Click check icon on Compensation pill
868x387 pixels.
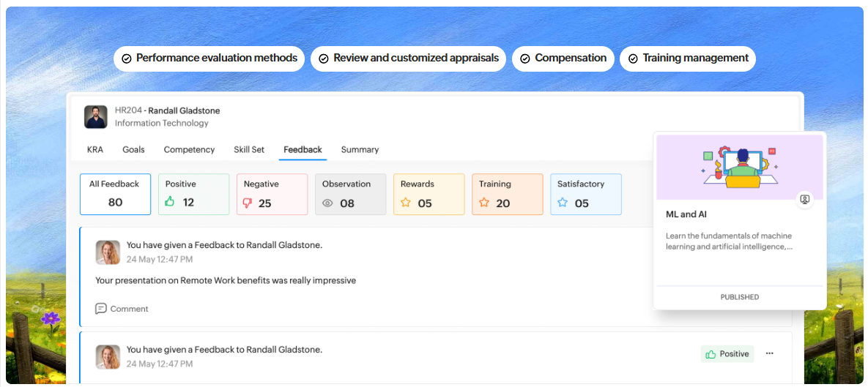(525, 59)
